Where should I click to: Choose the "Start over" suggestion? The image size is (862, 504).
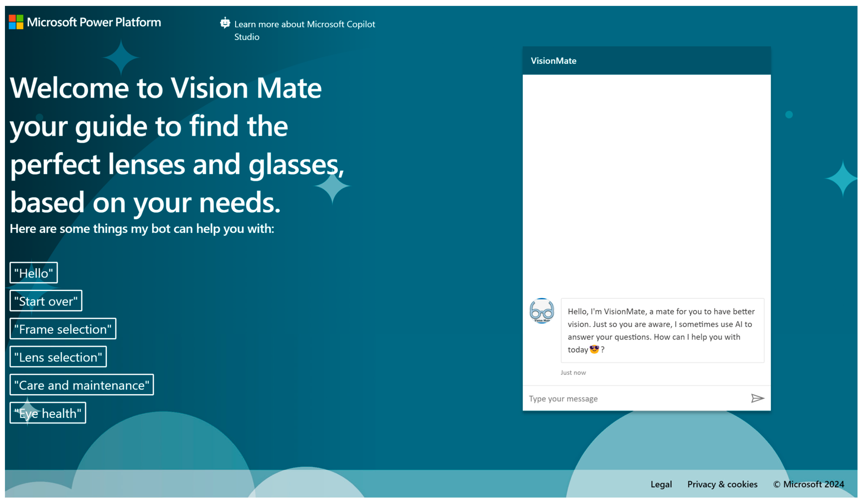[46, 301]
